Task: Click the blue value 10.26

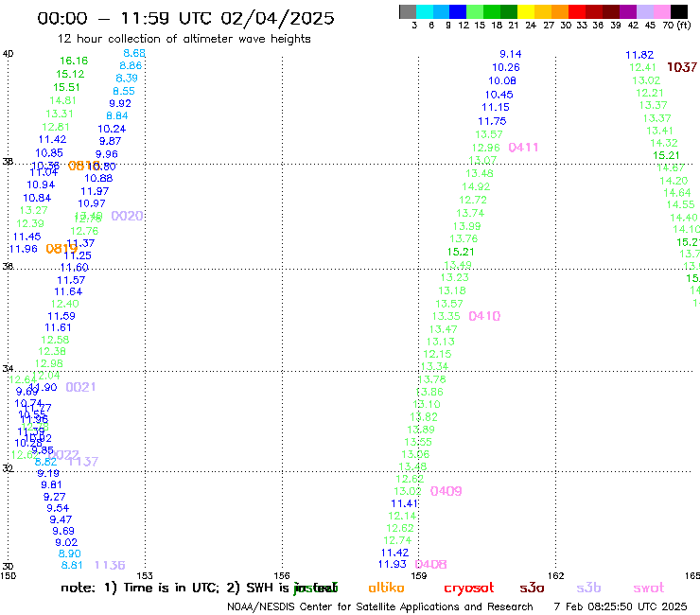Action: (x=506, y=67)
